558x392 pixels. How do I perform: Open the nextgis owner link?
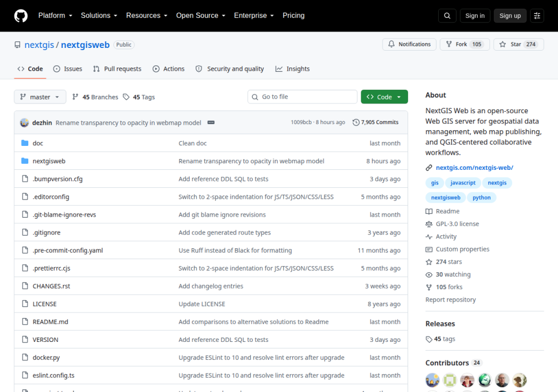point(39,45)
